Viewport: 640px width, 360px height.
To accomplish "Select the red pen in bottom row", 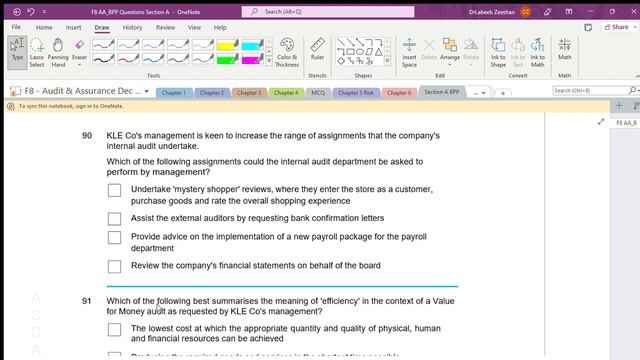I will (128, 59).
